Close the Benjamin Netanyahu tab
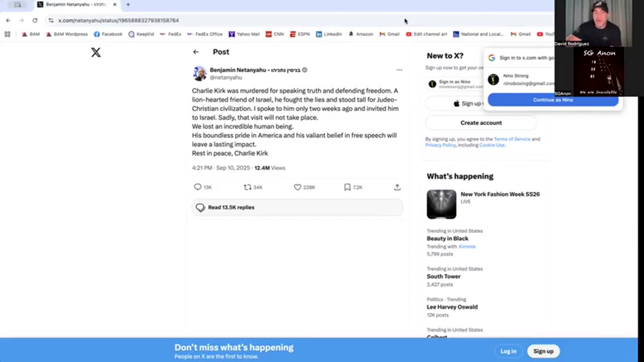Viewport: 644px width, 362px height. click(115, 5)
